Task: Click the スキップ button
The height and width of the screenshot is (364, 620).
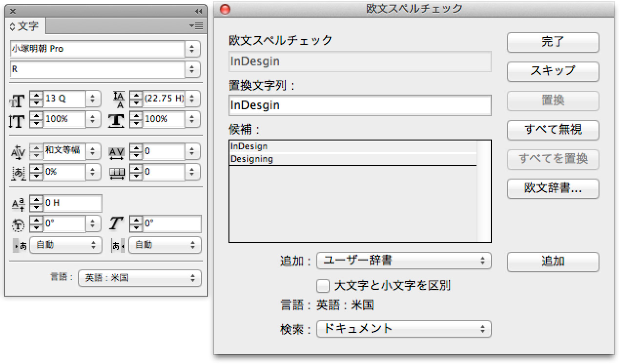Action: click(x=553, y=71)
